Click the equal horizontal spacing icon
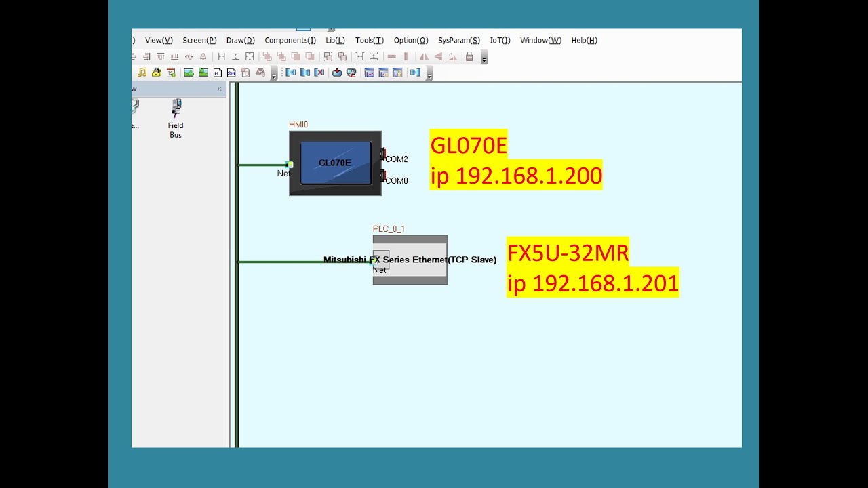 pos(359,57)
